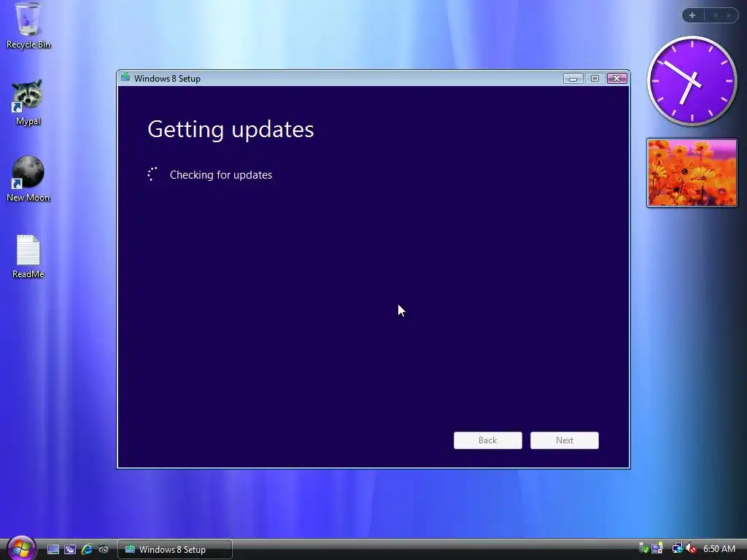Select the ReadMe text file icon
The image size is (747, 560).
[28, 256]
